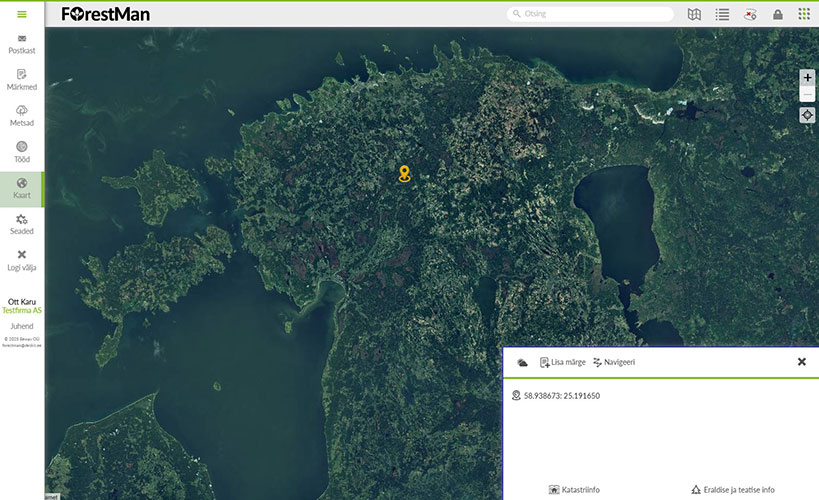Open the map layers icon in top toolbar
Image resolution: width=819 pixels, height=500 pixels.
pyautogui.click(x=695, y=14)
